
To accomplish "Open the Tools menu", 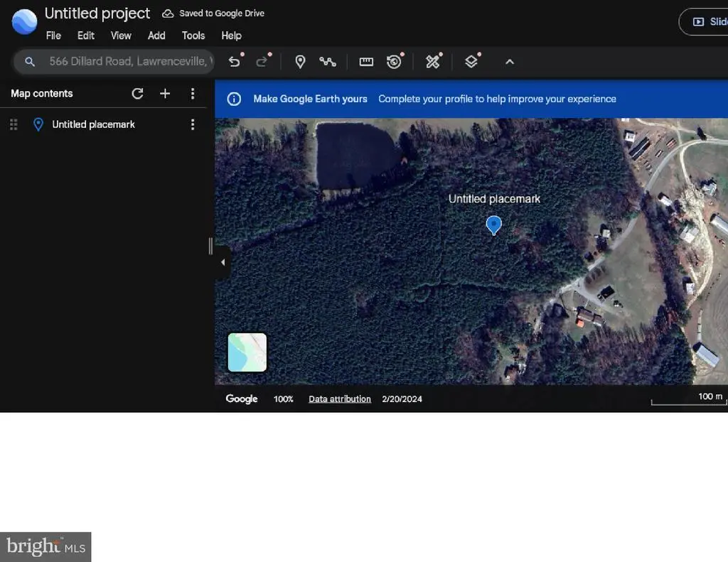I will coord(193,36).
